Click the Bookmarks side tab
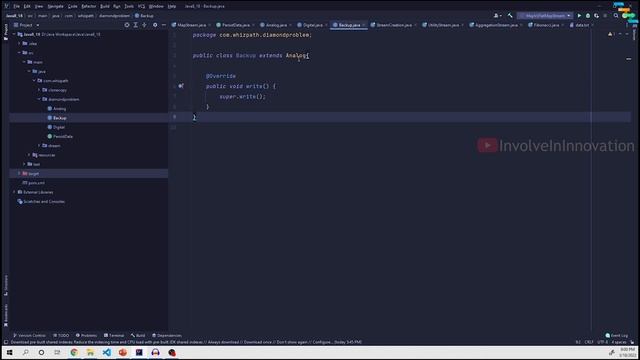The width and height of the screenshot is (640, 360). (x=6, y=315)
